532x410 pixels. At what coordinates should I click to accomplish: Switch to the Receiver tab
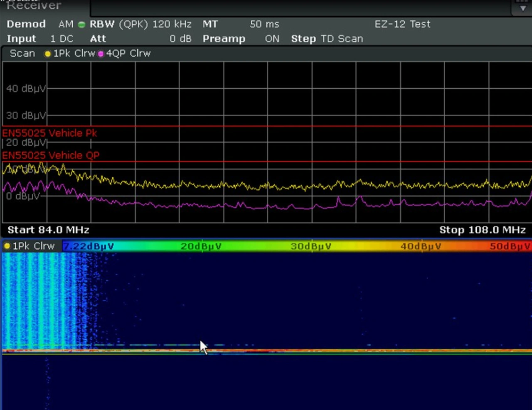tap(34, 6)
